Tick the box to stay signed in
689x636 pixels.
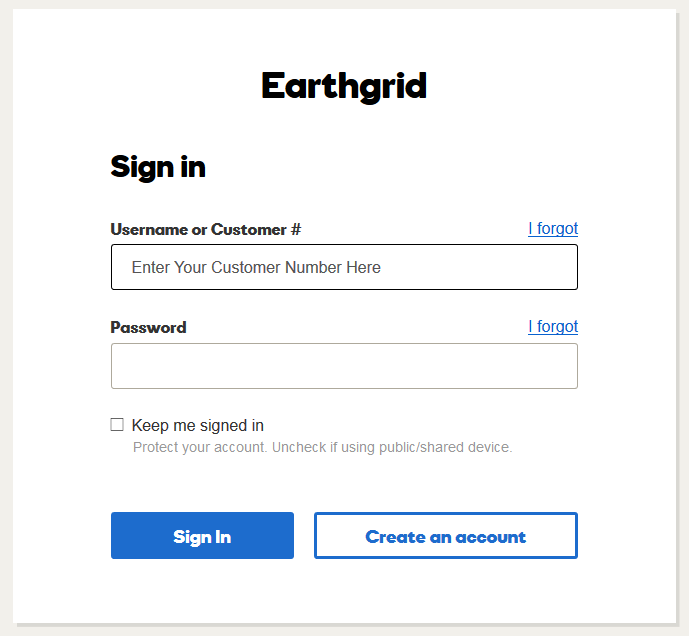click(x=117, y=425)
